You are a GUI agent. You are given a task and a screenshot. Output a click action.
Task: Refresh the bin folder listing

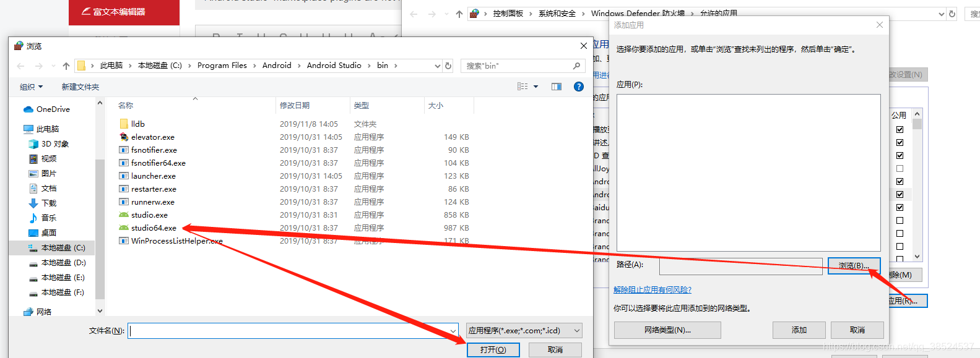pos(448,66)
